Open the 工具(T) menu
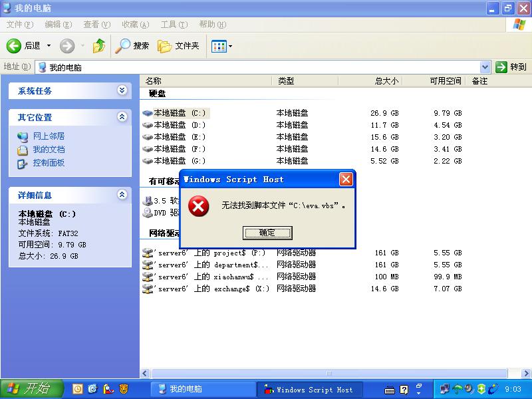The image size is (532, 399). [174, 25]
